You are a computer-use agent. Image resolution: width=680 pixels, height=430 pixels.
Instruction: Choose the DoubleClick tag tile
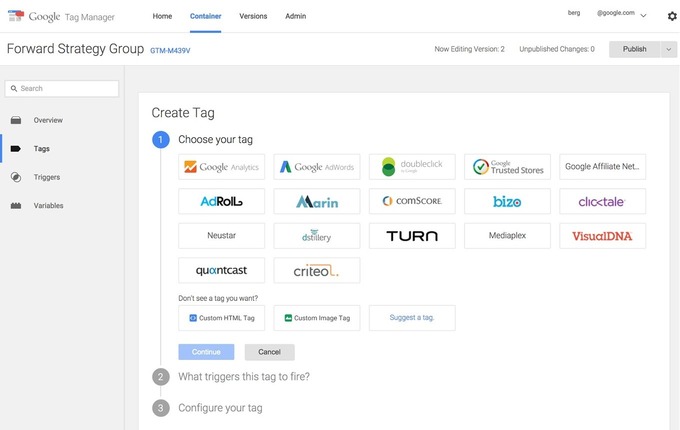(x=412, y=167)
